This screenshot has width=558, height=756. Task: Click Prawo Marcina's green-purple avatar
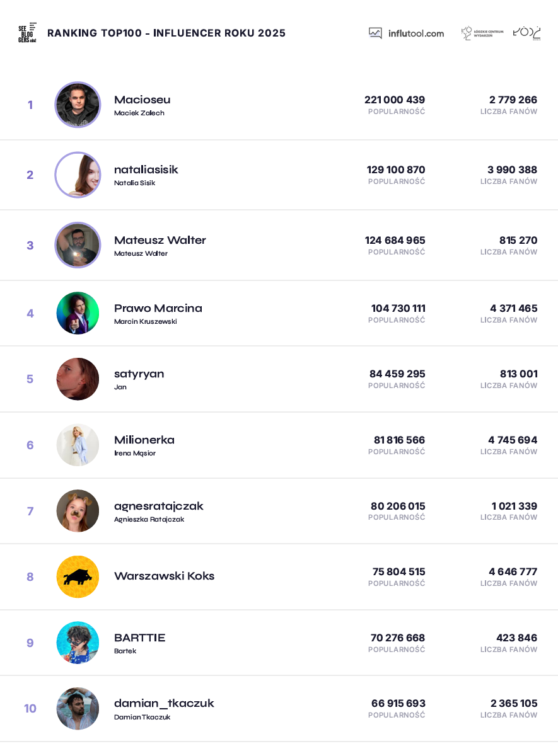(78, 313)
